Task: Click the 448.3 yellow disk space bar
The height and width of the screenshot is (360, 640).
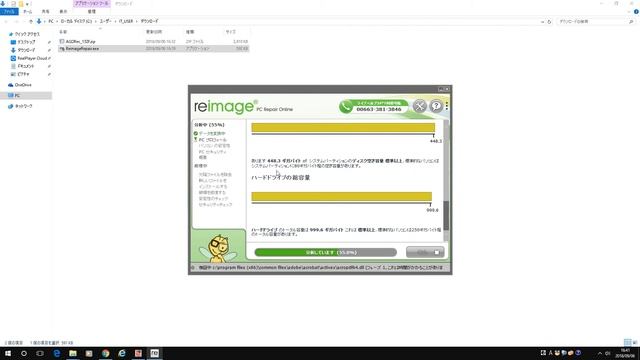Action: pyautogui.click(x=343, y=128)
